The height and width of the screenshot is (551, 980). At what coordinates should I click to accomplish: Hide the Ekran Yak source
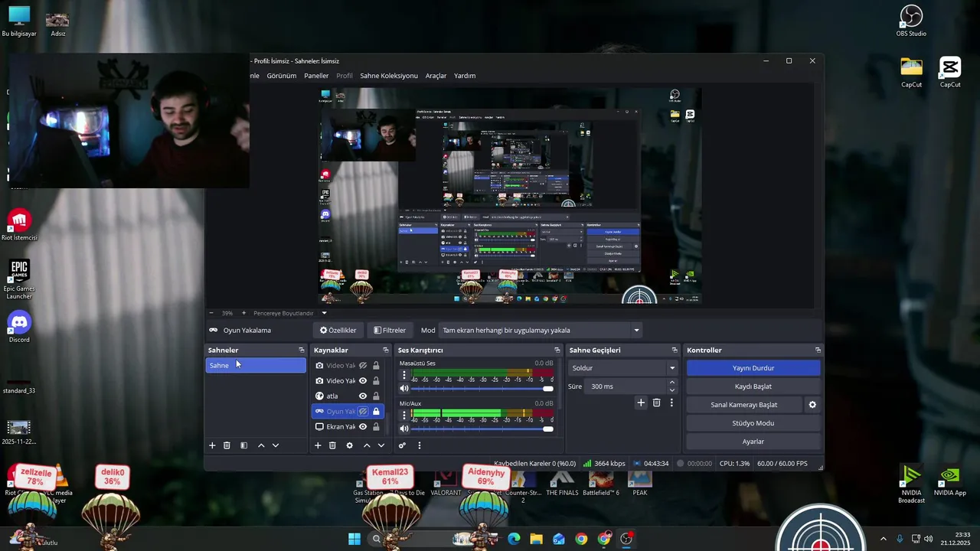pos(363,427)
